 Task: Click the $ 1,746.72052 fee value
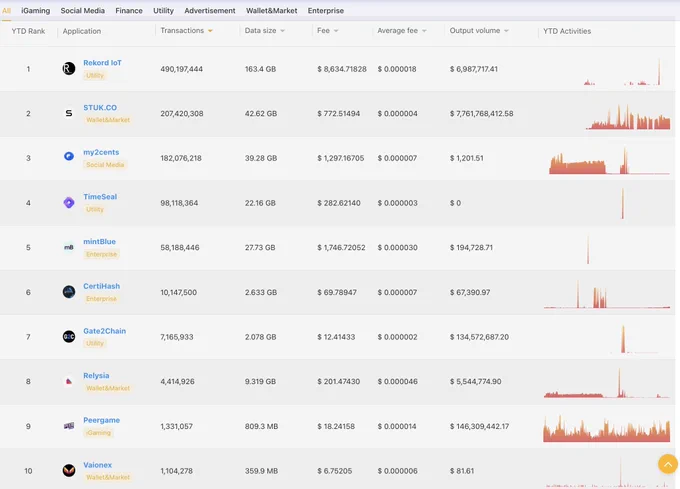pyautogui.click(x=341, y=248)
